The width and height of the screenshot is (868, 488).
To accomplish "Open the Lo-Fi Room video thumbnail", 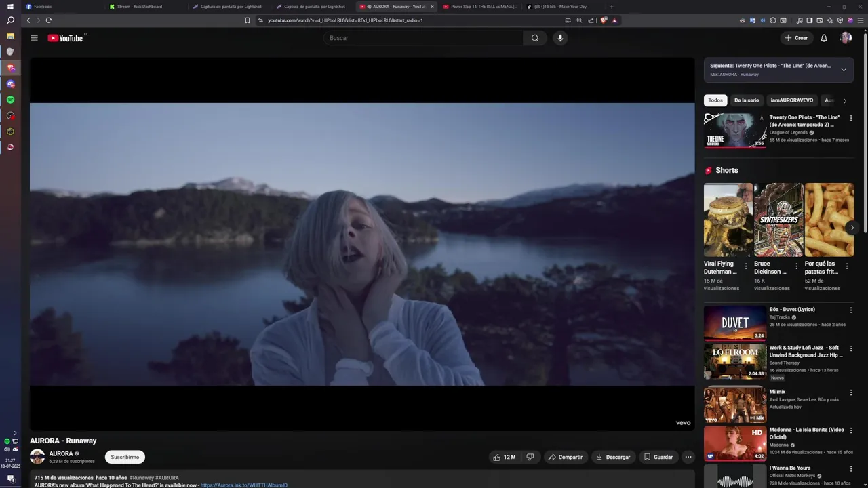I will [735, 362].
